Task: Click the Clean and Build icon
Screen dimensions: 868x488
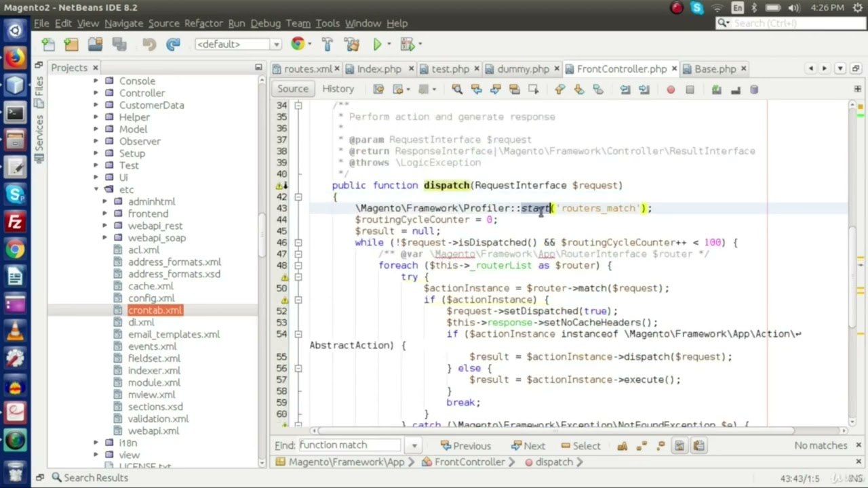Action: click(x=351, y=44)
